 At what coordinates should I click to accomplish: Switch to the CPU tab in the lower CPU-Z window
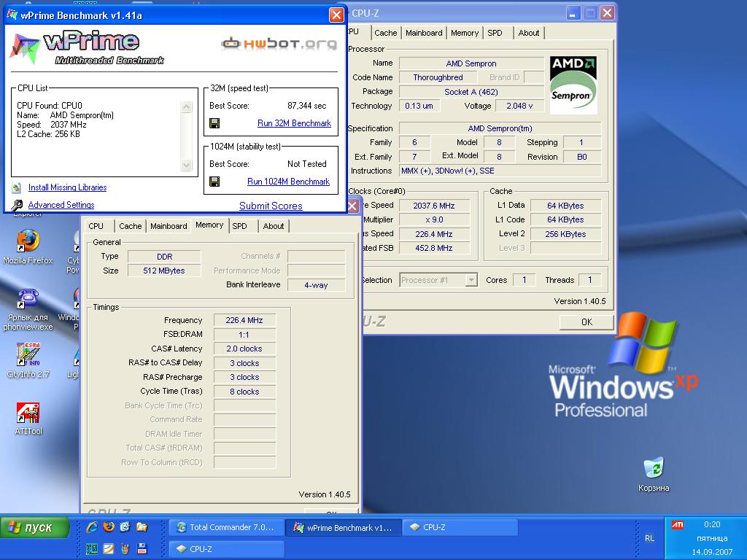pos(96,226)
